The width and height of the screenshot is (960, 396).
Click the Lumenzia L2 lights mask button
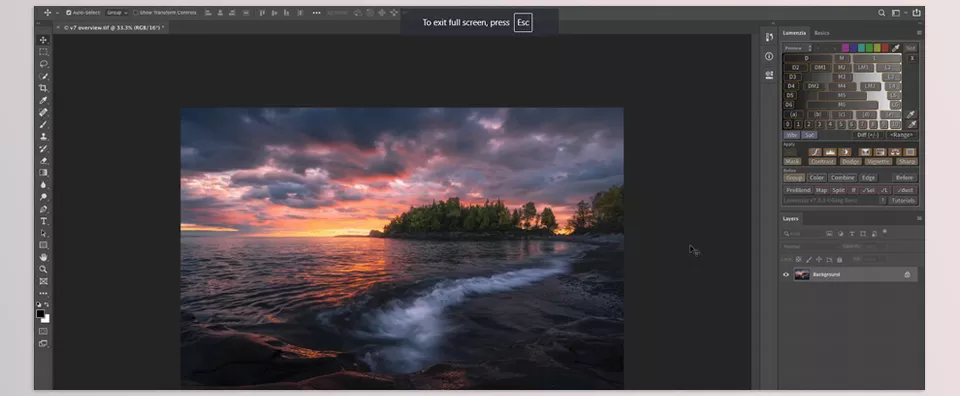pyautogui.click(x=888, y=67)
